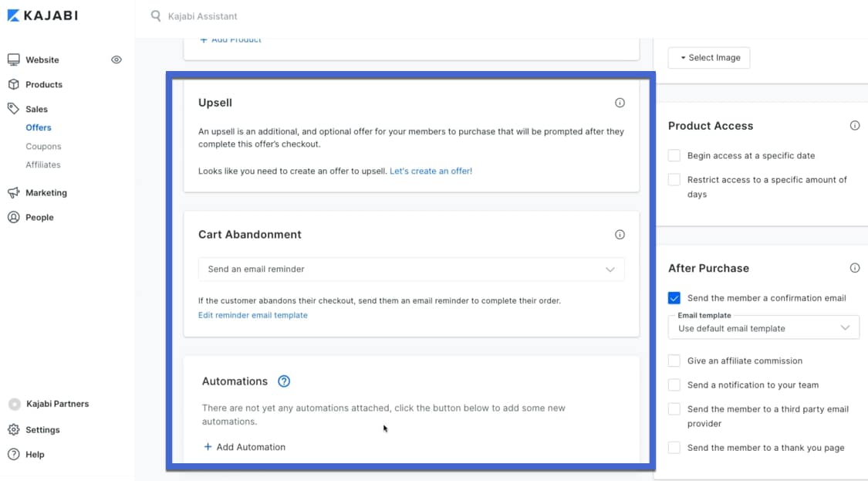This screenshot has width=868, height=481.
Task: Go to Coupons under Sales
Action: click(x=43, y=146)
